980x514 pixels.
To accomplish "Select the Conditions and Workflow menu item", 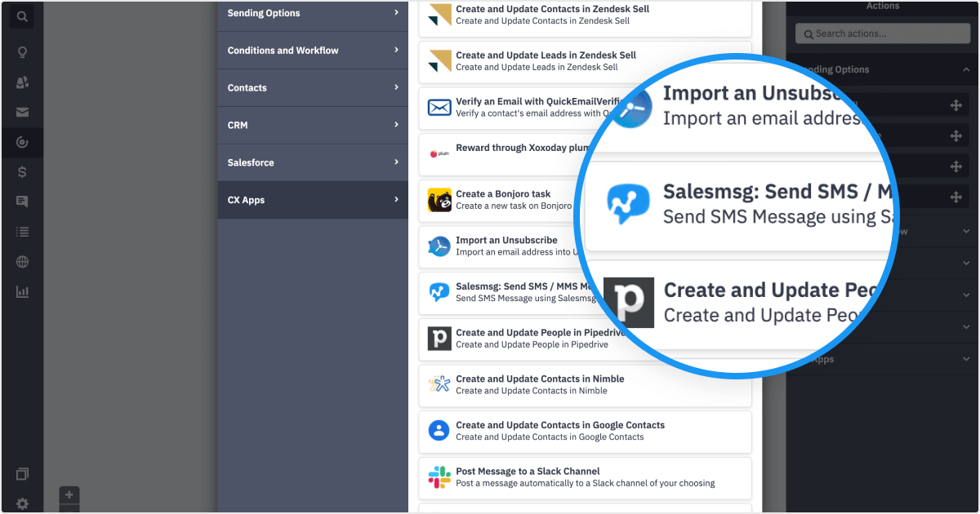I will coord(312,51).
